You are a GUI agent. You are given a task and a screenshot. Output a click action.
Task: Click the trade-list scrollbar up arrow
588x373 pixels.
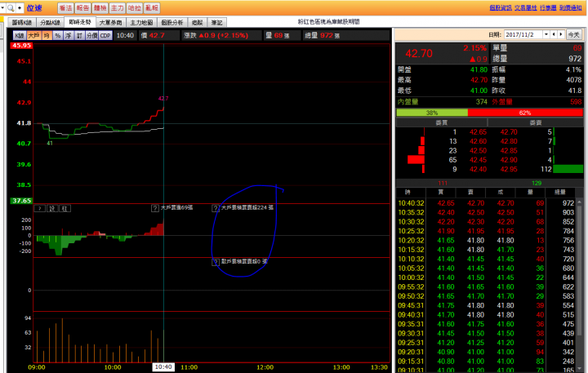580,202
